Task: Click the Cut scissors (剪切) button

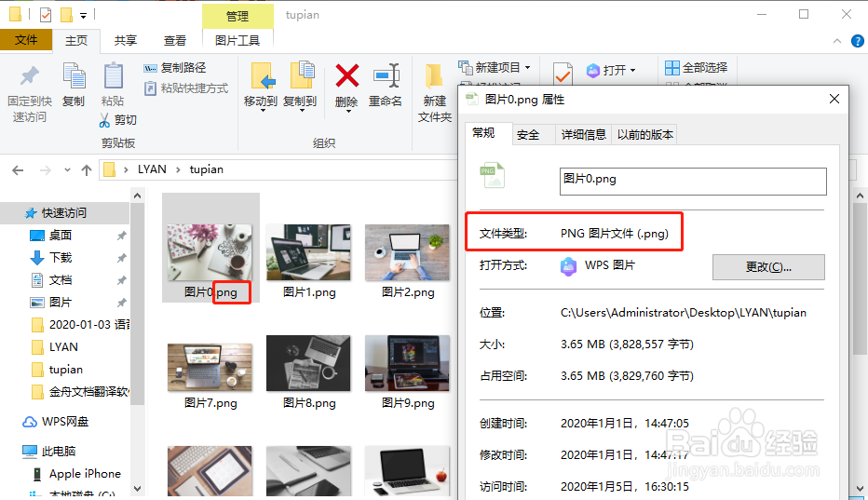Action: (x=118, y=119)
